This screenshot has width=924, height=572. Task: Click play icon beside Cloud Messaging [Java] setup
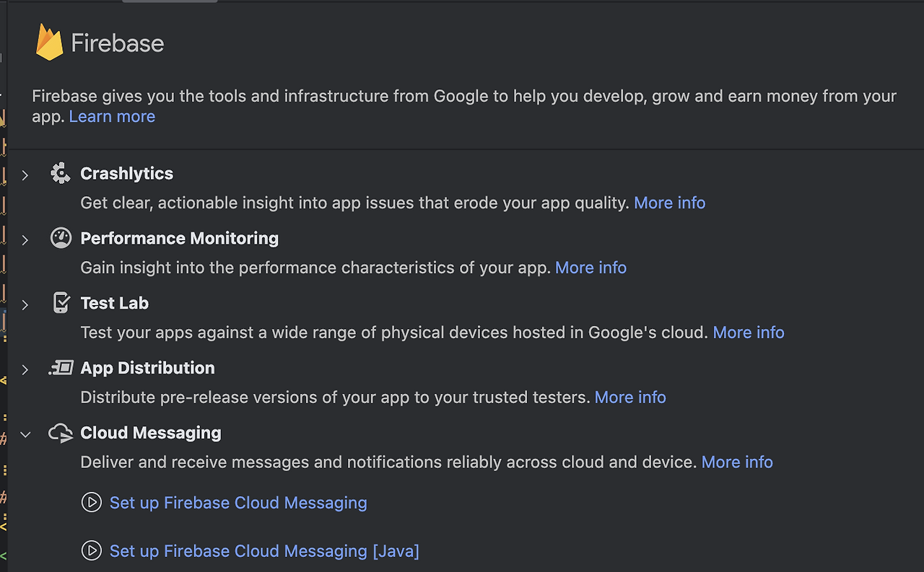[x=91, y=550]
